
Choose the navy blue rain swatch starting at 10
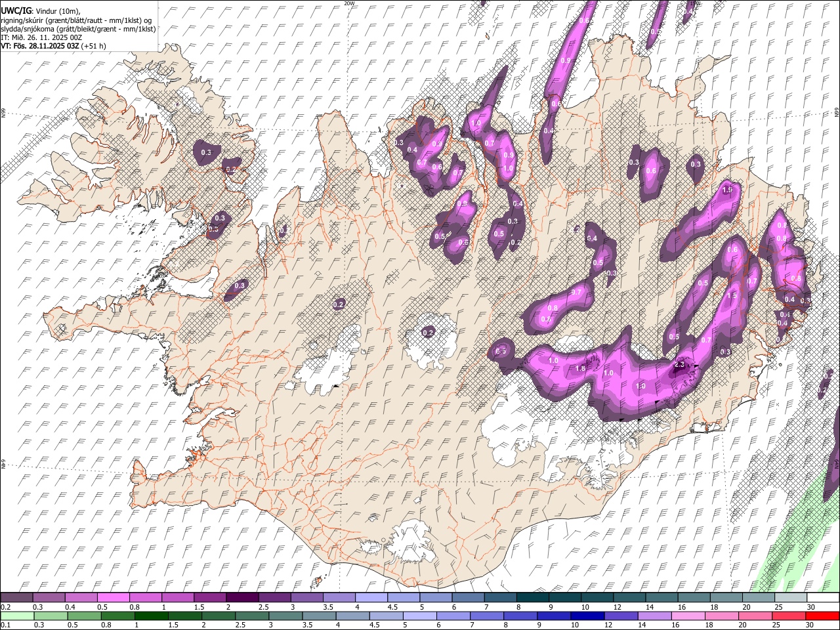(x=587, y=616)
